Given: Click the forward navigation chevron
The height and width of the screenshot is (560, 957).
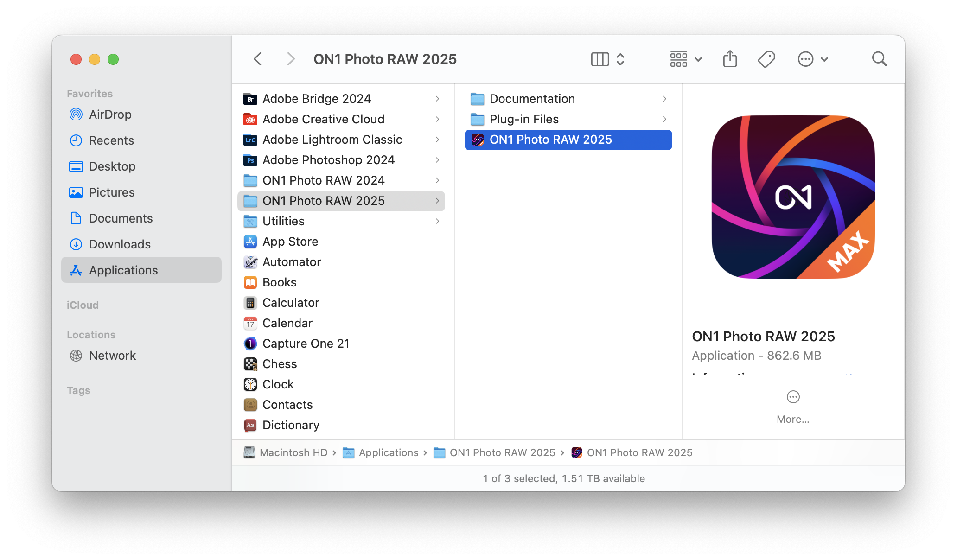Looking at the screenshot, I should click(291, 59).
